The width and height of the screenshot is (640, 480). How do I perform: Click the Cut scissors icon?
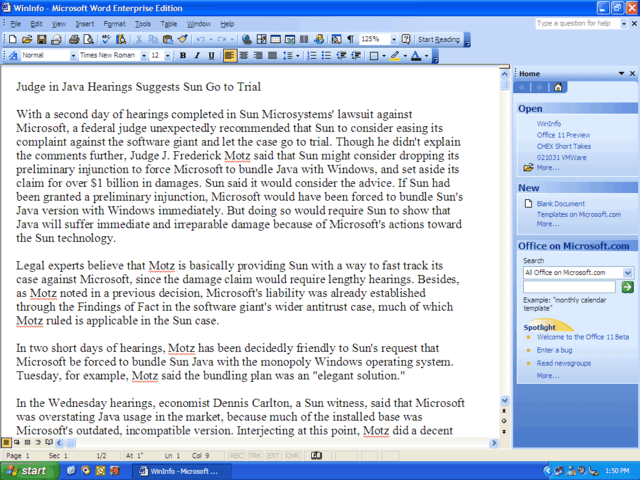(x=139, y=39)
